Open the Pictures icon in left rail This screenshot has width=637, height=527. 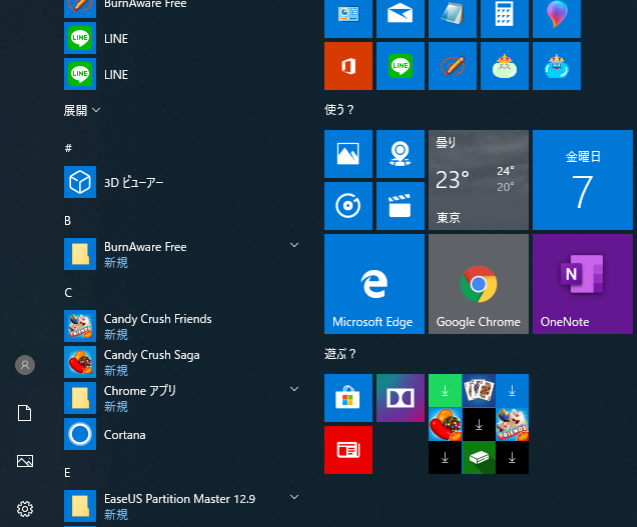click(x=25, y=461)
